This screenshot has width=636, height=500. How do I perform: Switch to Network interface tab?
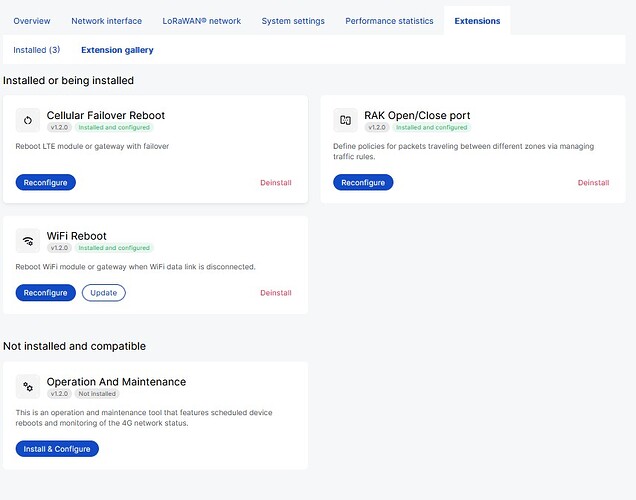[107, 21]
